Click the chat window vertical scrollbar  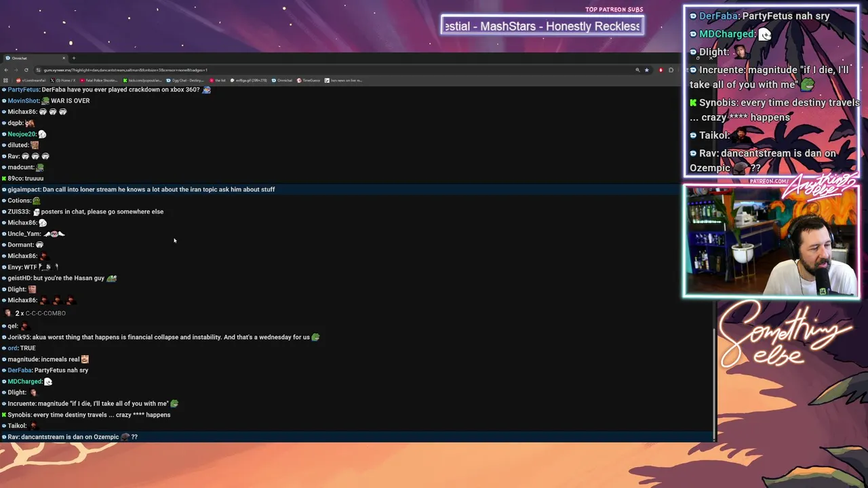point(714,386)
